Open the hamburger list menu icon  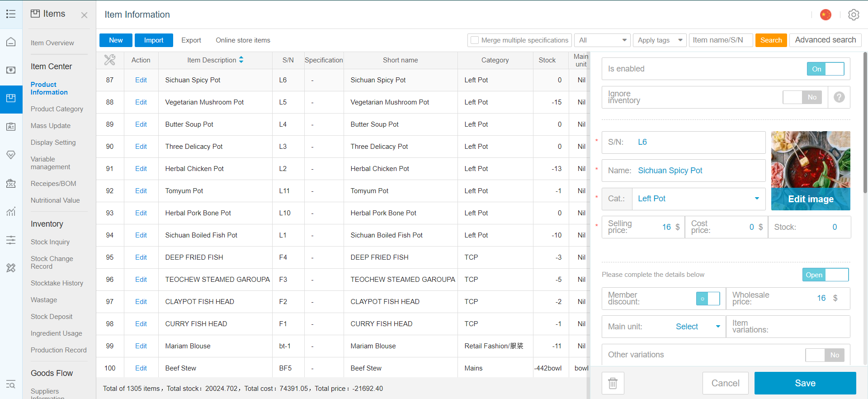coord(11,14)
